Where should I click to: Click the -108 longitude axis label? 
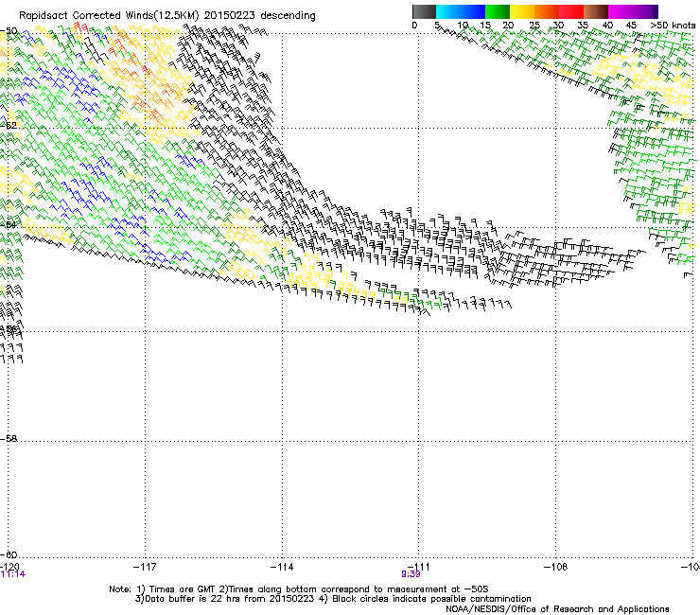556,567
